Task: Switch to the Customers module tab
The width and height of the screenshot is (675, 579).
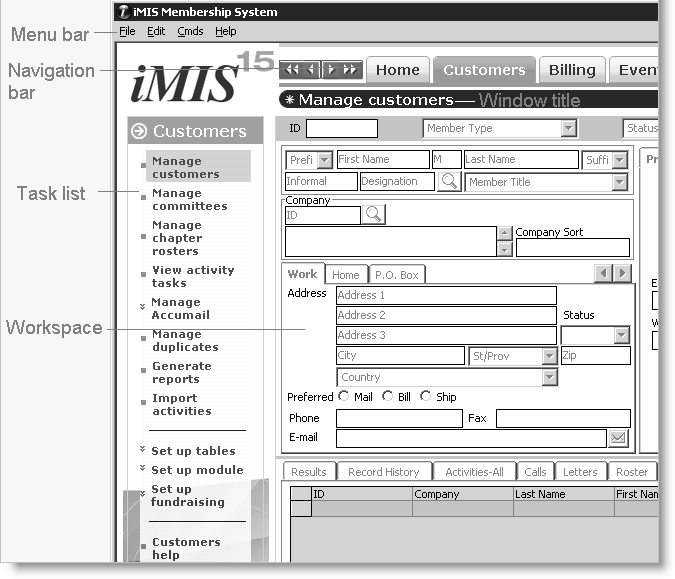Action: (484, 70)
